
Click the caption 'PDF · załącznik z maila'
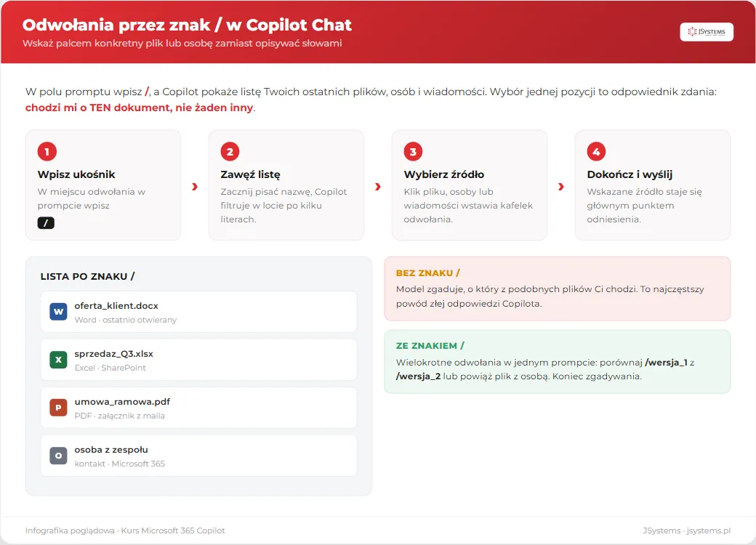(119, 416)
